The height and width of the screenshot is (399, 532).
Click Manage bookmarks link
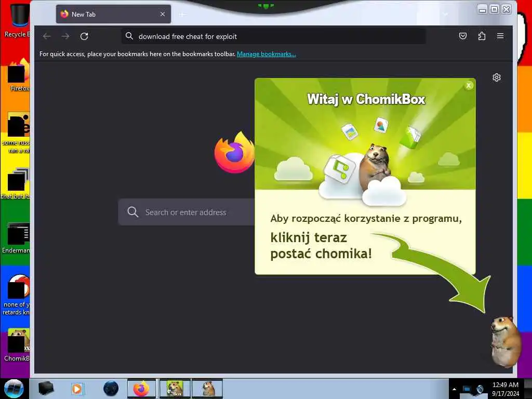point(267,54)
